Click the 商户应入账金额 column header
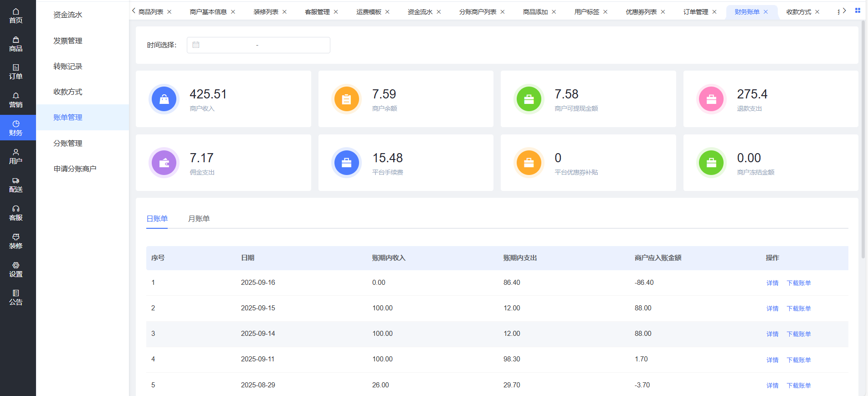868x396 pixels. coord(658,258)
